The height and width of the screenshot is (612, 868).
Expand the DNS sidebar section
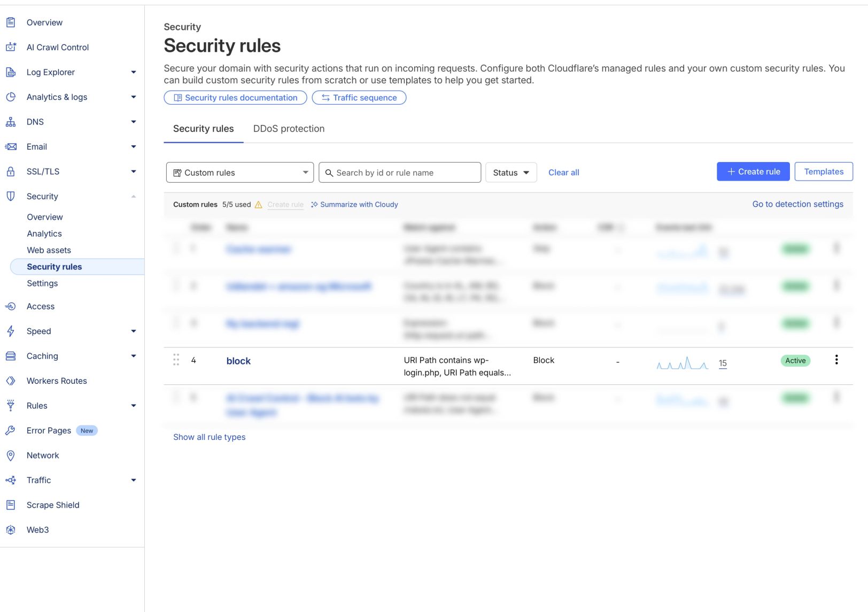[x=133, y=122]
